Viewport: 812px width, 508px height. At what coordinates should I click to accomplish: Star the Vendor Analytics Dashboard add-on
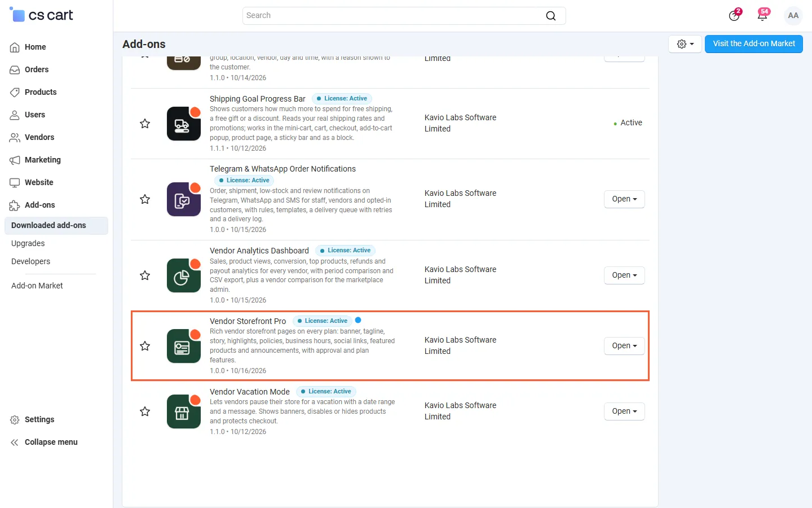click(145, 275)
